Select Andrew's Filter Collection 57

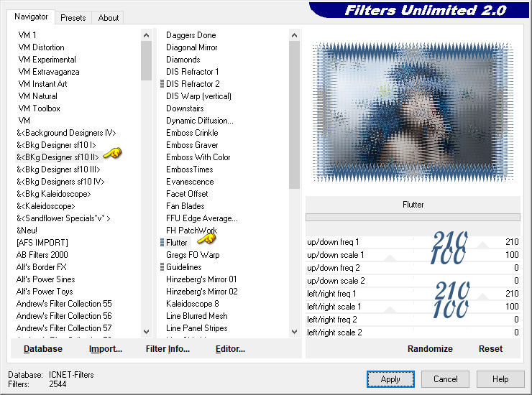[64, 328]
